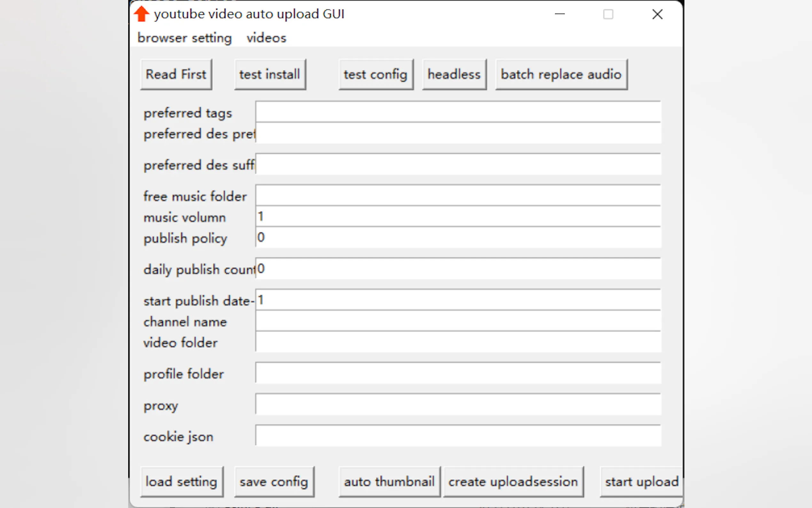Image resolution: width=812 pixels, height=508 pixels.
Task: Run test config button
Action: [x=375, y=74]
